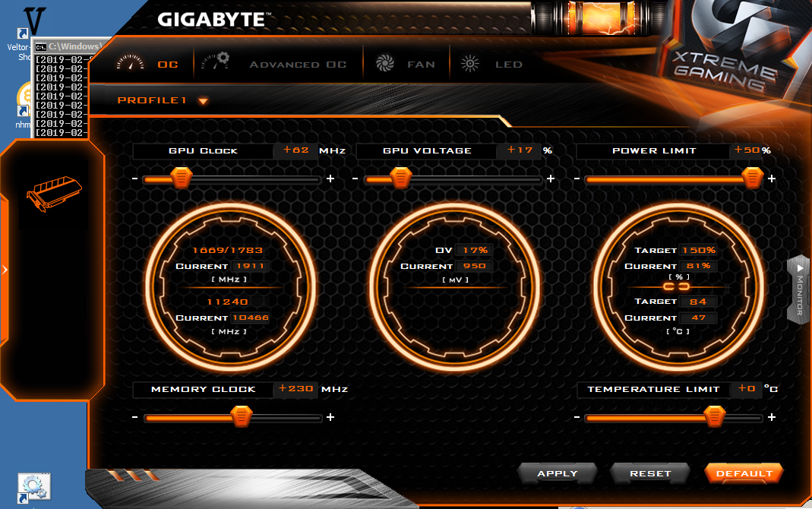Click the Memory Clock +230 value field
Viewport: 812px width, 509px height.
pos(295,388)
